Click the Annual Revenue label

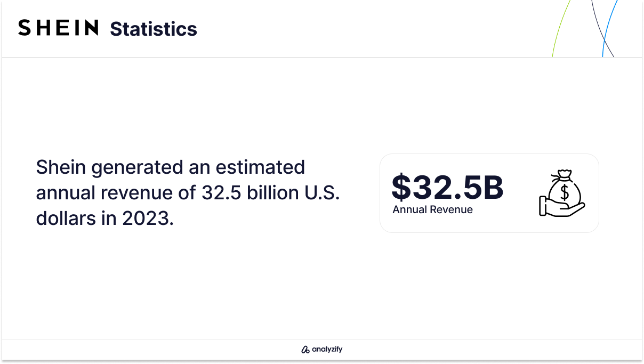pos(432,210)
